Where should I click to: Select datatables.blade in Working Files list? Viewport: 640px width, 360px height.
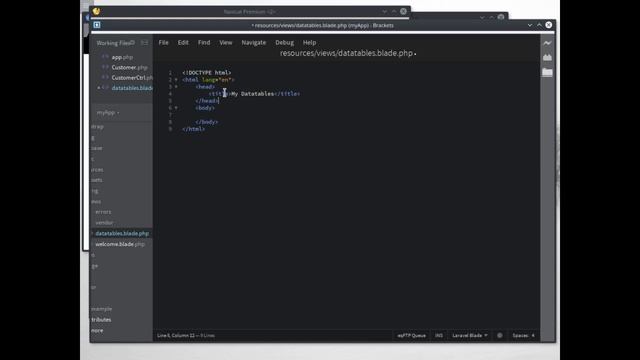(x=132, y=88)
